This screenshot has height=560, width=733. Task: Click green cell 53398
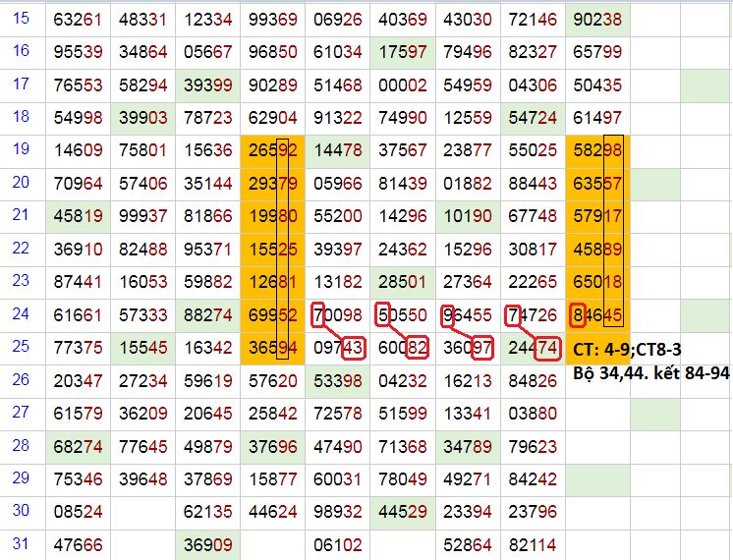tap(337, 380)
